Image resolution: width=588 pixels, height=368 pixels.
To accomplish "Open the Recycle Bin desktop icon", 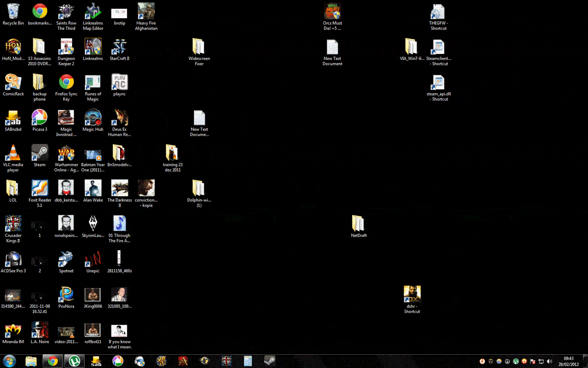I will point(13,12).
